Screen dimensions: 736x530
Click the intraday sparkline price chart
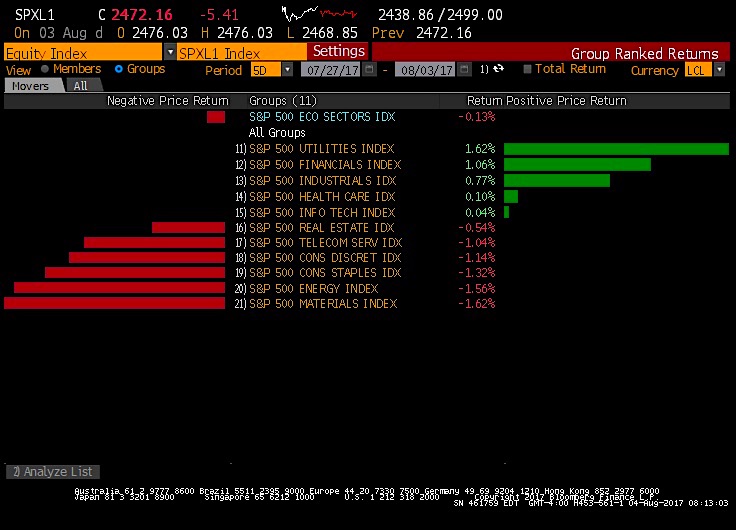tap(320, 13)
